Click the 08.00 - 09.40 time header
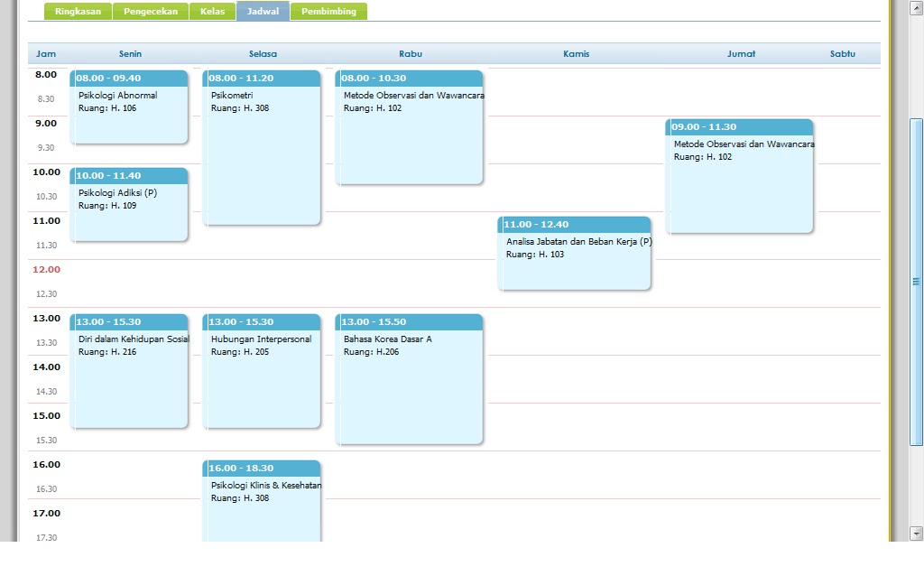 tap(129, 78)
